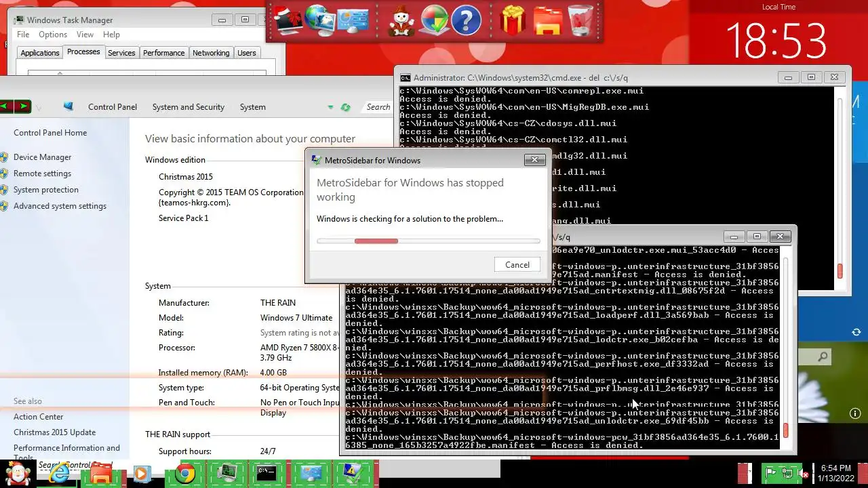Open Action Center link under See also
The width and height of the screenshot is (868, 488).
38,417
